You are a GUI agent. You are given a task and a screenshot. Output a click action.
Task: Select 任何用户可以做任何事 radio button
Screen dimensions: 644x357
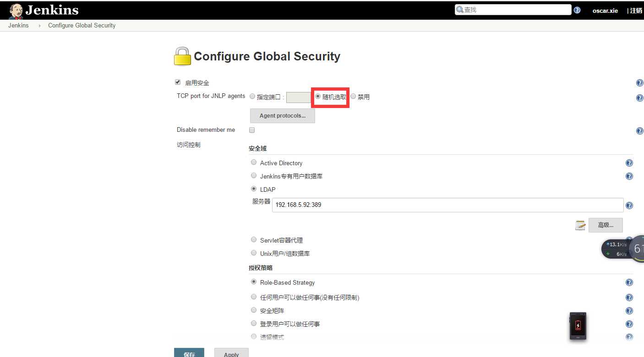click(x=254, y=297)
